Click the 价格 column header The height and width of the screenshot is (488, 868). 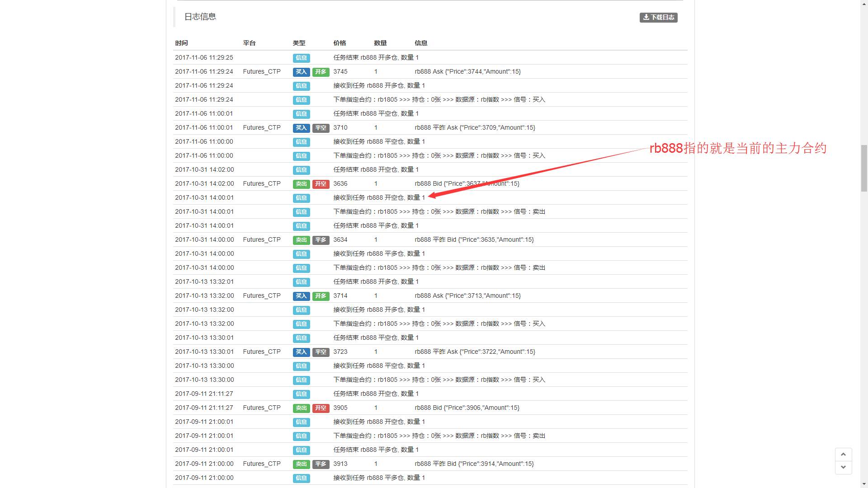pyautogui.click(x=340, y=43)
